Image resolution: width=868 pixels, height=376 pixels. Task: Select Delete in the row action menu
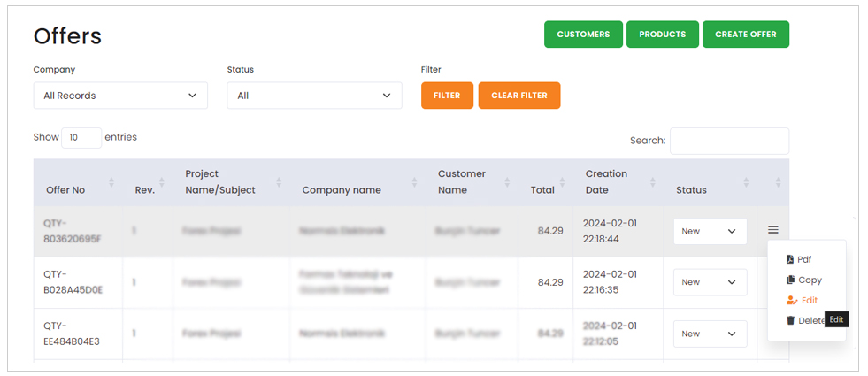click(810, 320)
